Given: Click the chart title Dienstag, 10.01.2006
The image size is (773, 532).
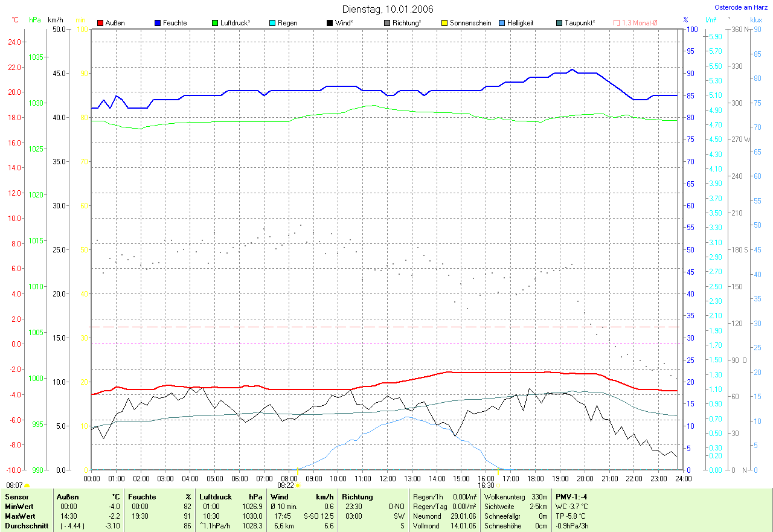Looking at the screenshot, I should (x=387, y=9).
